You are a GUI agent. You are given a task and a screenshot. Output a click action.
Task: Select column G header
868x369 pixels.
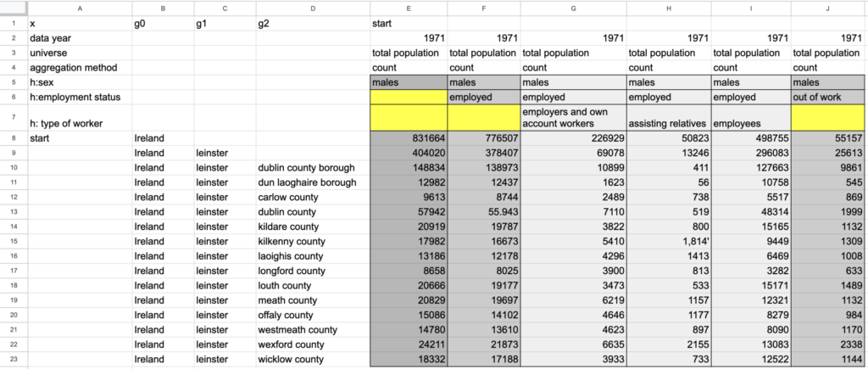coord(574,8)
